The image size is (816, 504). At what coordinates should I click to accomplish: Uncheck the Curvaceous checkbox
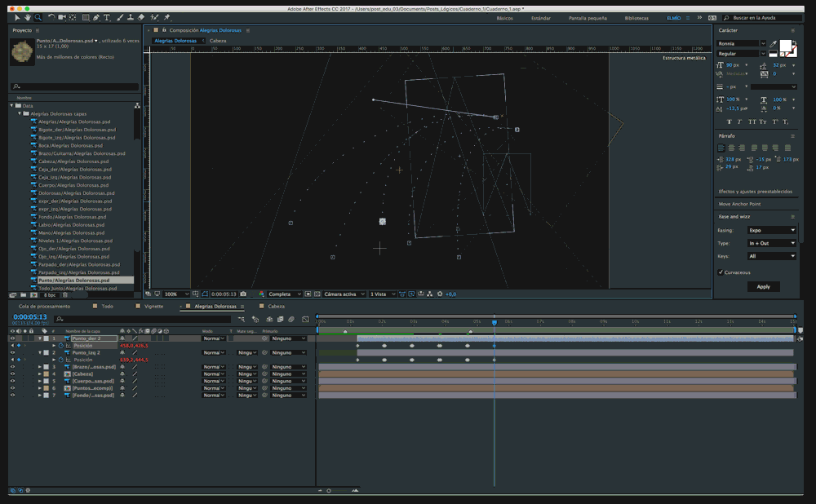click(x=720, y=272)
